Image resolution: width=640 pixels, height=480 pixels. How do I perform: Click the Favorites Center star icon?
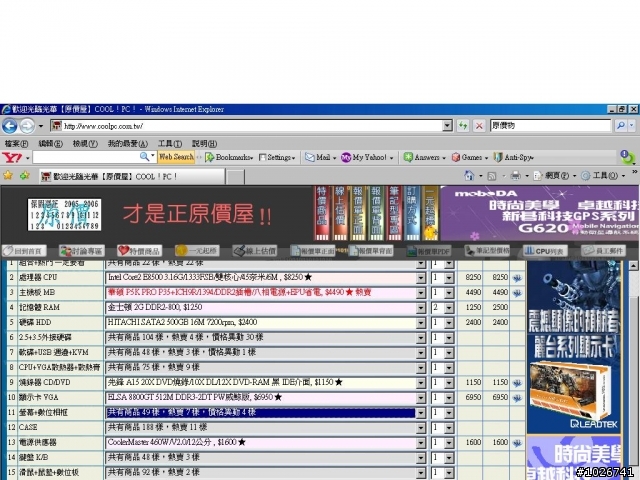(8, 176)
